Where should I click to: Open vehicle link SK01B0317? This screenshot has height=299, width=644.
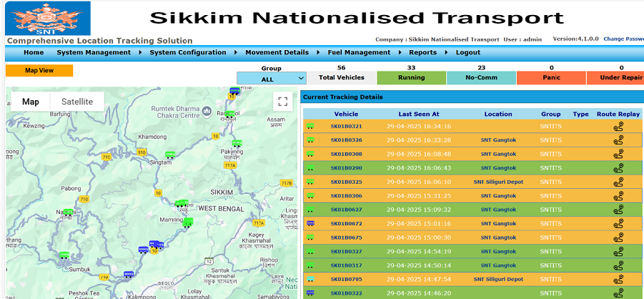click(x=346, y=265)
